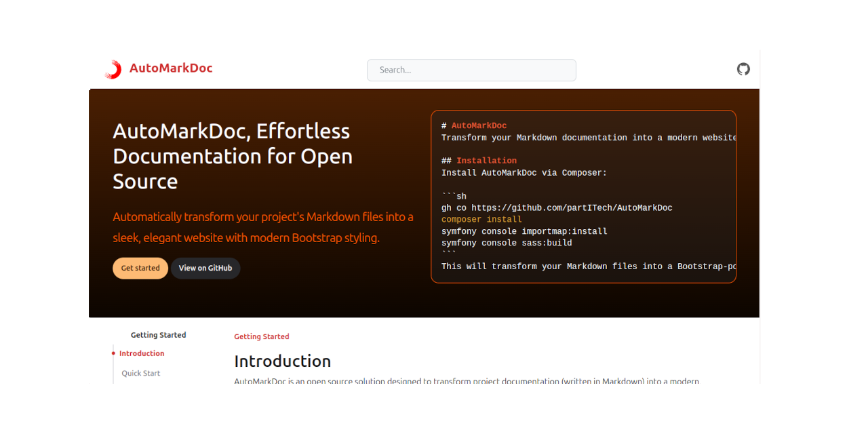Click the AutoMarkDoc logo icon

coord(113,68)
